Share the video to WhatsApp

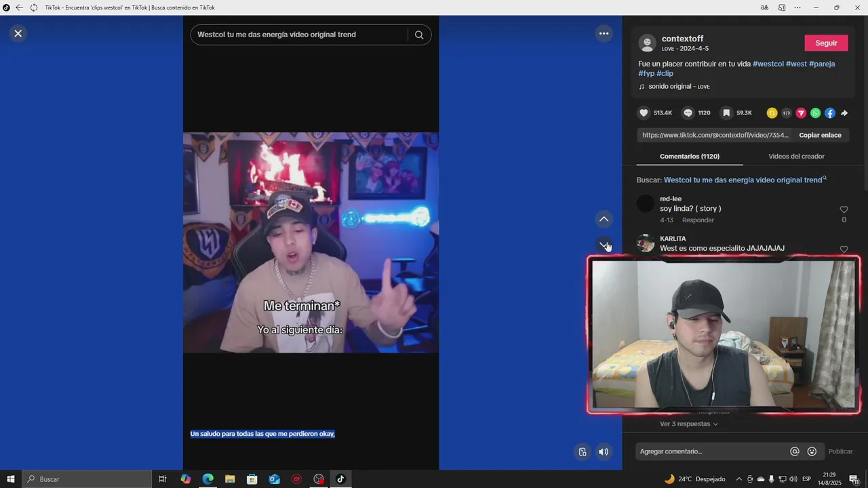click(x=815, y=113)
